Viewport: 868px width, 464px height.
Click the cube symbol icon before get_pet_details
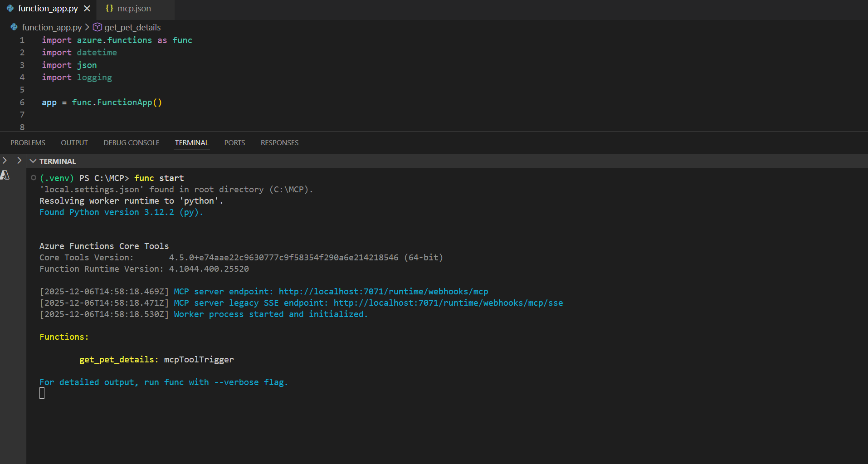[x=97, y=27]
